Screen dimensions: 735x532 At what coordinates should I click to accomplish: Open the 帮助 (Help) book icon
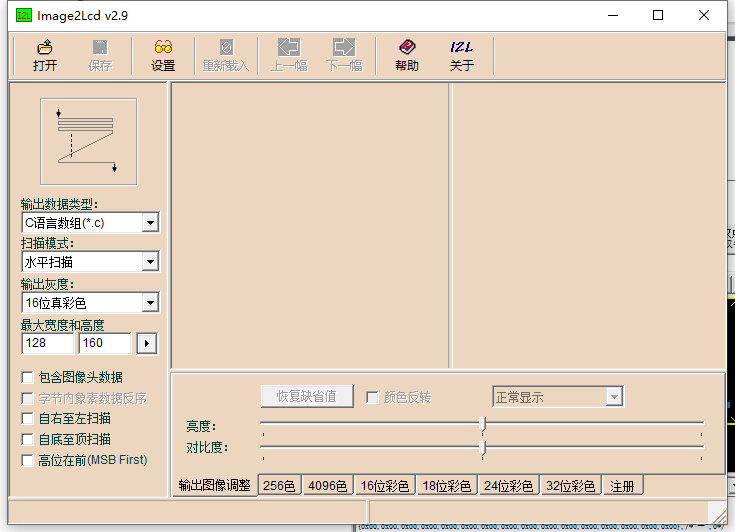[x=407, y=47]
